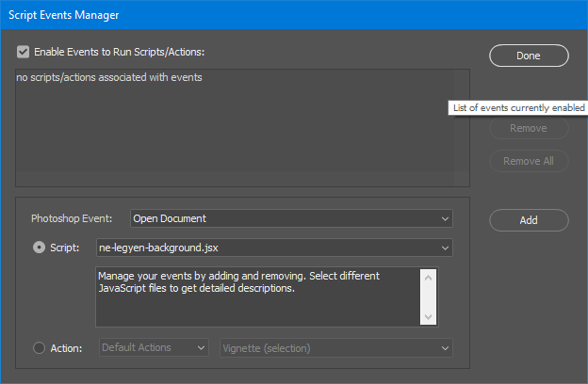Open the Photoshop Event dropdown showing Open Document
The height and width of the screenshot is (384, 588).
(x=291, y=218)
